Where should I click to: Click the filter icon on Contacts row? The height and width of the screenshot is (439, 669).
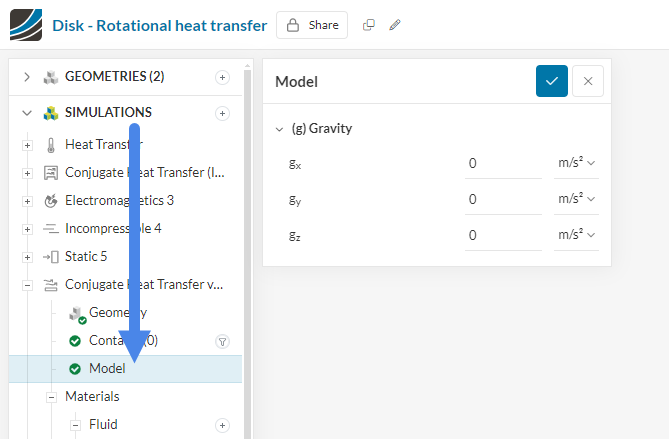coord(222,341)
